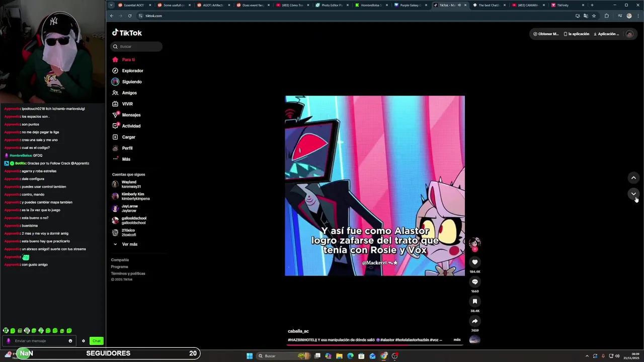Switch to HombreBolsa browser tab

371,5
